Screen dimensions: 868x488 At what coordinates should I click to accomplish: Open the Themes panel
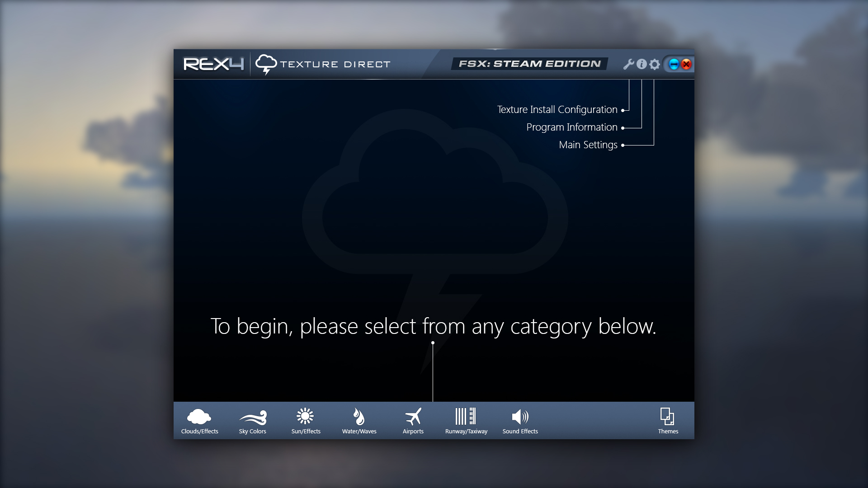pyautogui.click(x=668, y=420)
